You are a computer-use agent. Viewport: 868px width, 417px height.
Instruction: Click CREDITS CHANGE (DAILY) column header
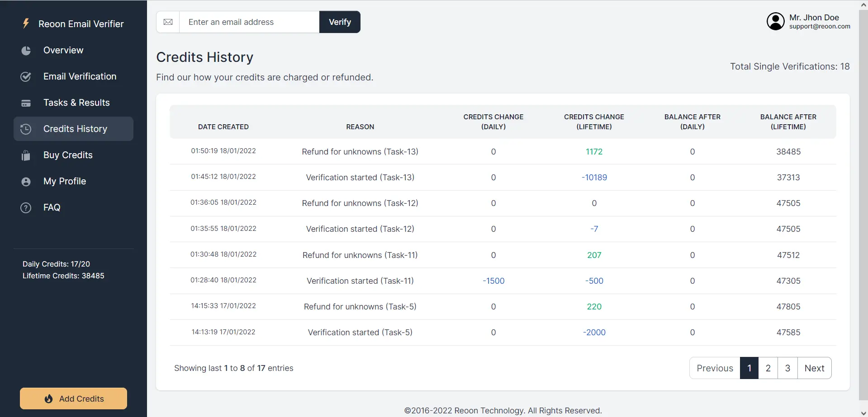(493, 122)
